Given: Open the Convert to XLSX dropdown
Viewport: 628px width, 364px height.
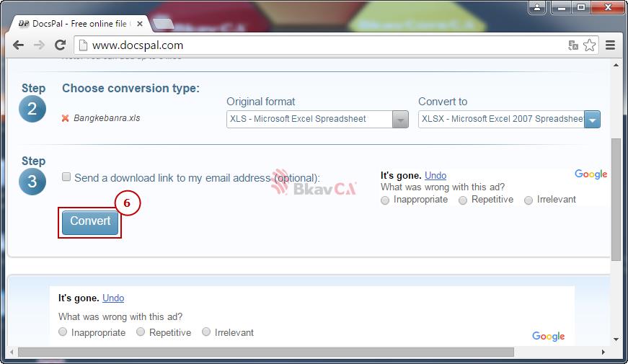Looking at the screenshot, I should pos(509,120).
